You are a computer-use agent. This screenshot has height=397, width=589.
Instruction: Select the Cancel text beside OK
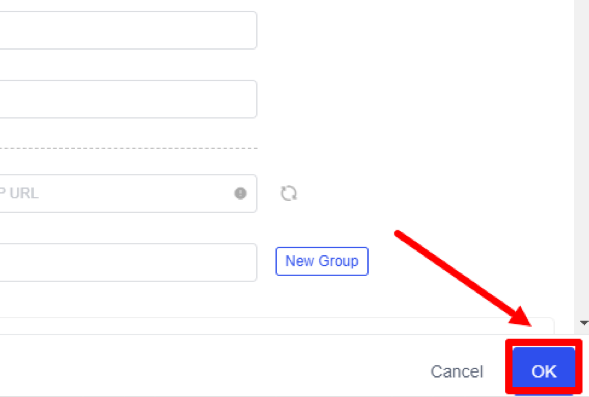(456, 372)
